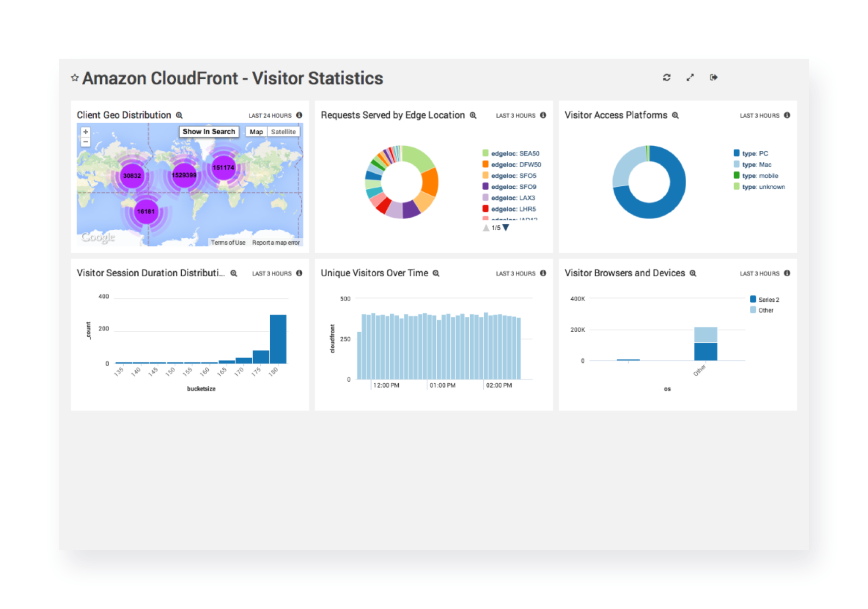
Task: Toggle type unknown legend entry
Action: pos(759,187)
